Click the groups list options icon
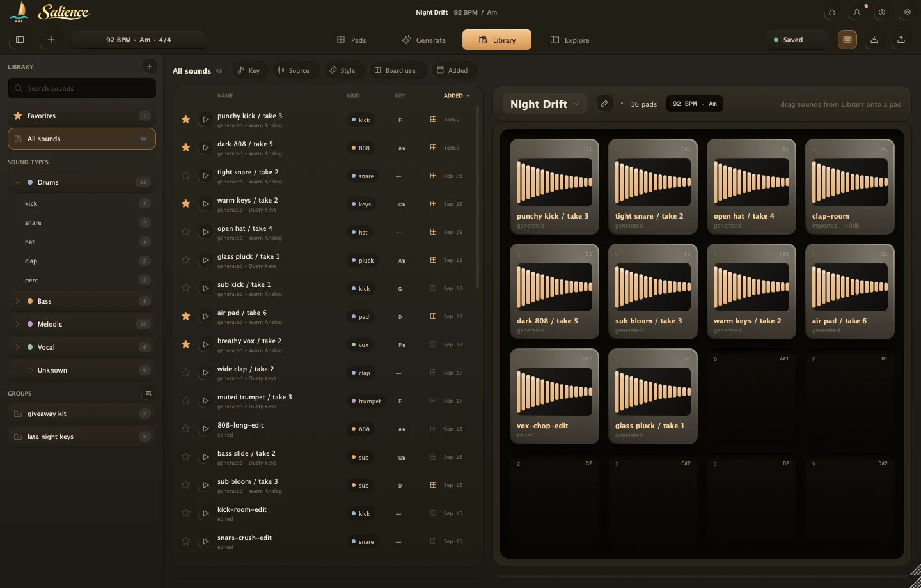Image resolution: width=921 pixels, height=588 pixels. point(148,393)
